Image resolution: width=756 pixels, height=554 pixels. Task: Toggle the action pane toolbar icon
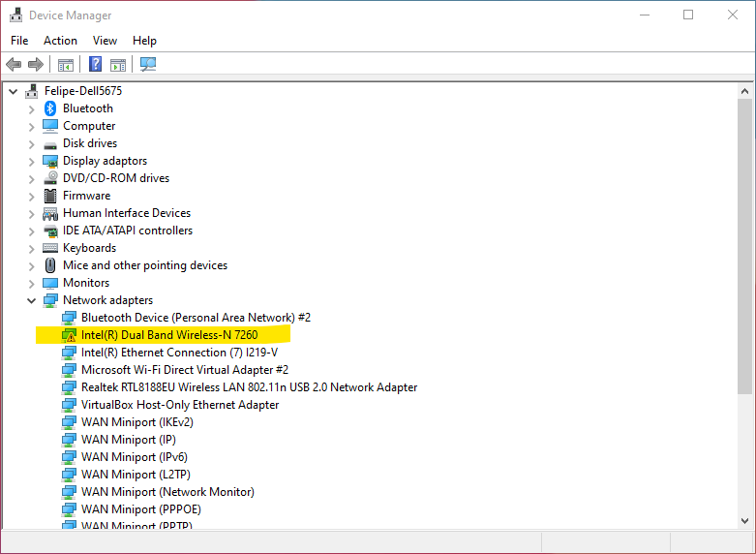118,64
